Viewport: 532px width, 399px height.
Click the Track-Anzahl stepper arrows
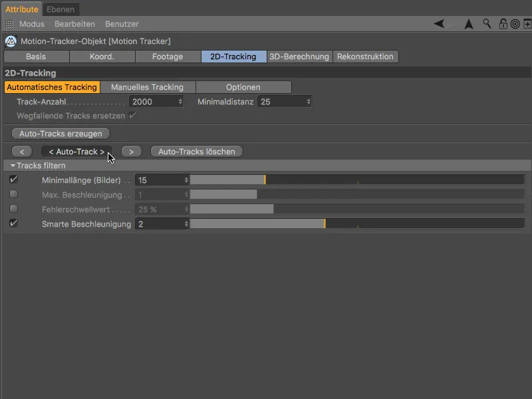click(180, 102)
